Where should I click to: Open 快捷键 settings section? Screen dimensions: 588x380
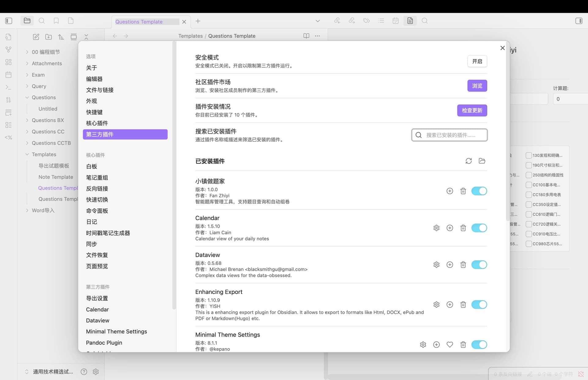point(94,112)
